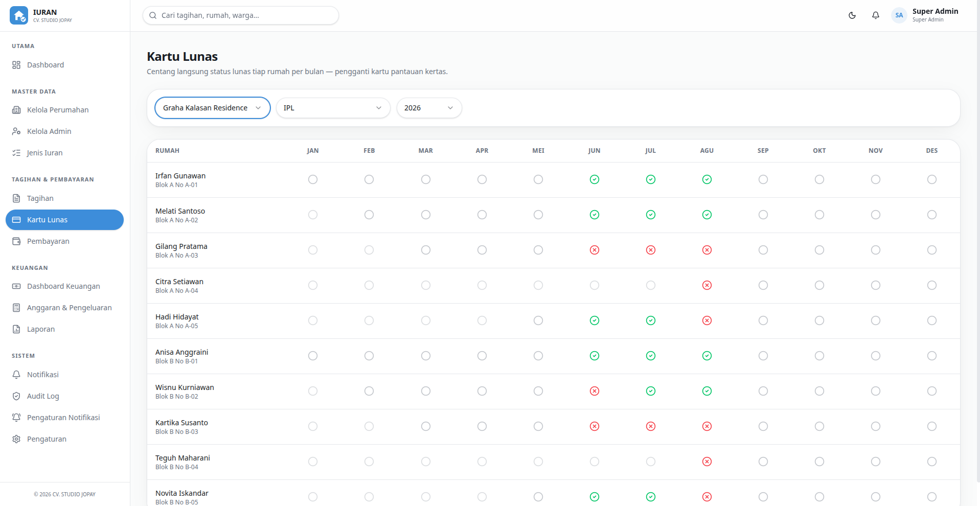This screenshot has width=980, height=506.
Task: Click the Pengaturan Notifikasi bell-ring icon
Action: [16, 418]
